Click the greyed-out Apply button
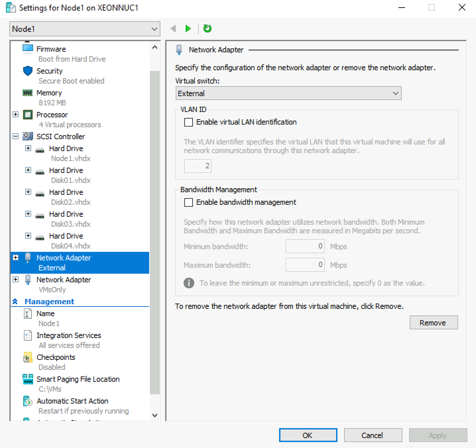The width and height of the screenshot is (476, 448). (438, 435)
